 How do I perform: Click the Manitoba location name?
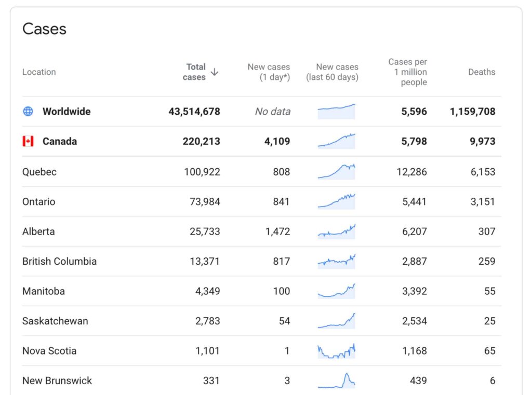coord(44,291)
